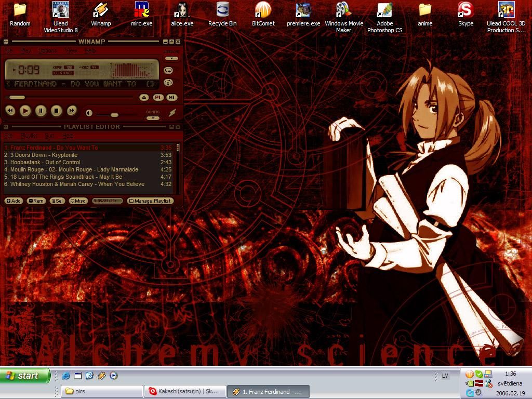Click the Winamp spectrum visualizer
Screen dimensions: 532x399
pos(131,71)
